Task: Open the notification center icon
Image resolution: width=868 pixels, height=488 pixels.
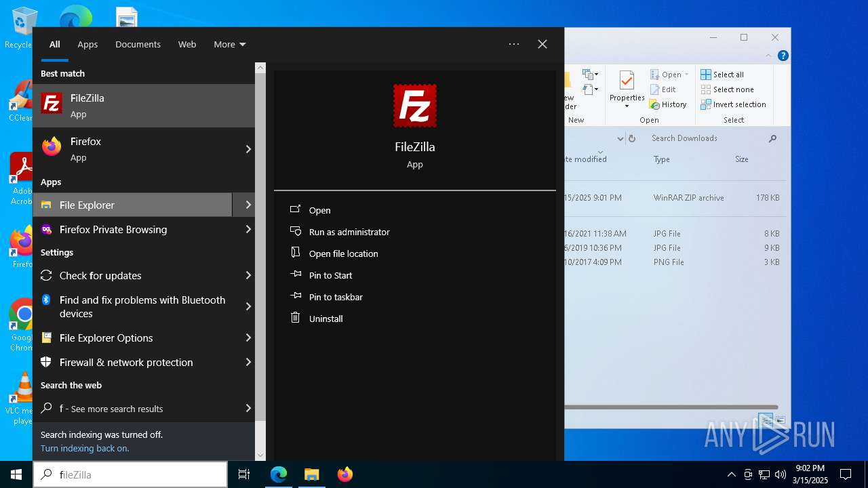Action: pos(846,474)
